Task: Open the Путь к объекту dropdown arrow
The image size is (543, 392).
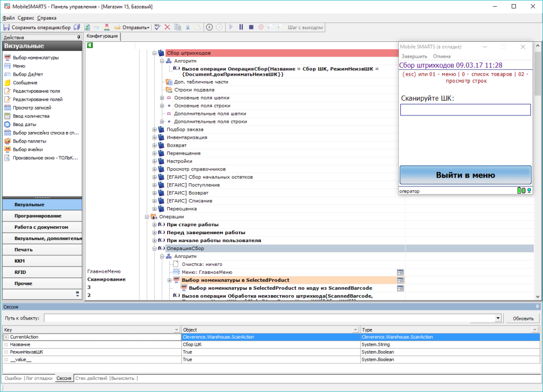Action: (498, 318)
